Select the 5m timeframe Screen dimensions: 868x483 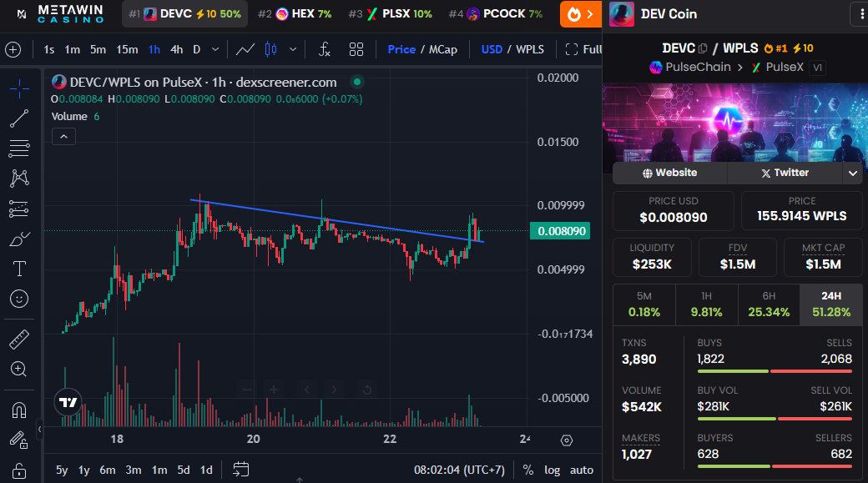tap(98, 50)
